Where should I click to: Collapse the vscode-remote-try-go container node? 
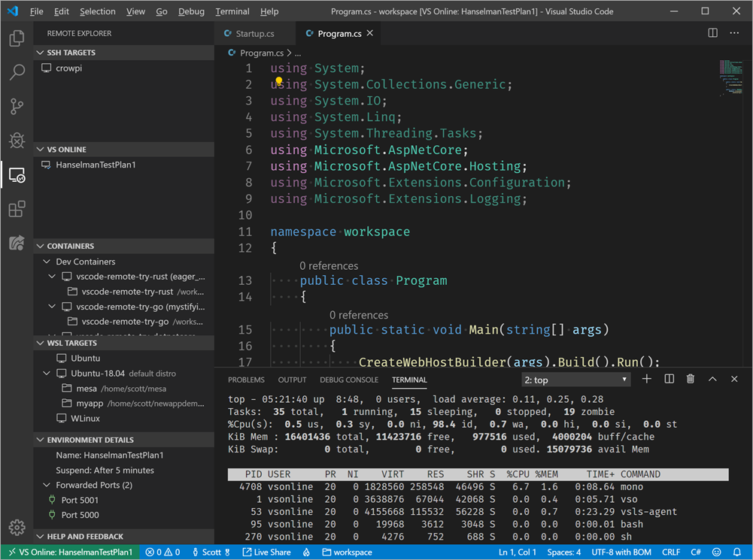point(53,307)
